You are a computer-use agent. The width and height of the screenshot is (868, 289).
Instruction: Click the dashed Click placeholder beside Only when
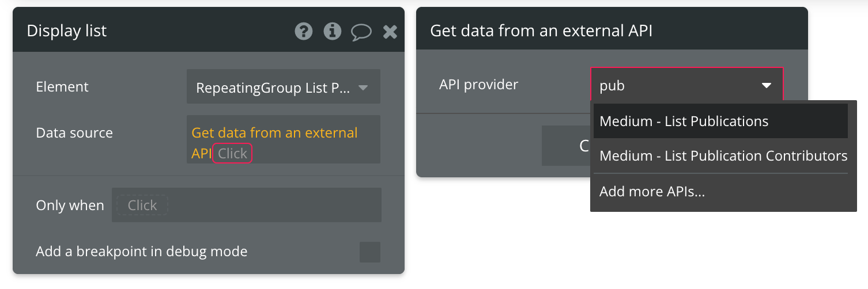click(x=142, y=206)
